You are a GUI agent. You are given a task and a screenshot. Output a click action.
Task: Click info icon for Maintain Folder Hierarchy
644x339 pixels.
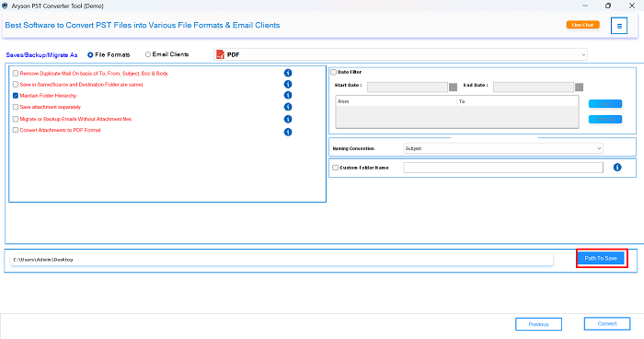click(x=288, y=95)
